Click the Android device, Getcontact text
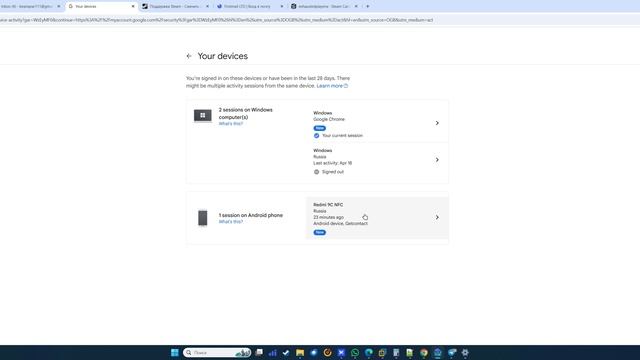This screenshot has height=360, width=640. (340, 224)
